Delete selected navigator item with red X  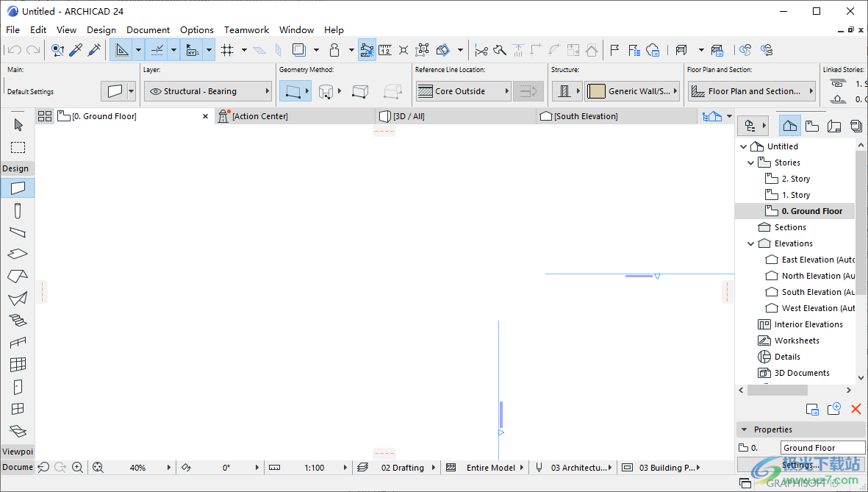(856, 409)
